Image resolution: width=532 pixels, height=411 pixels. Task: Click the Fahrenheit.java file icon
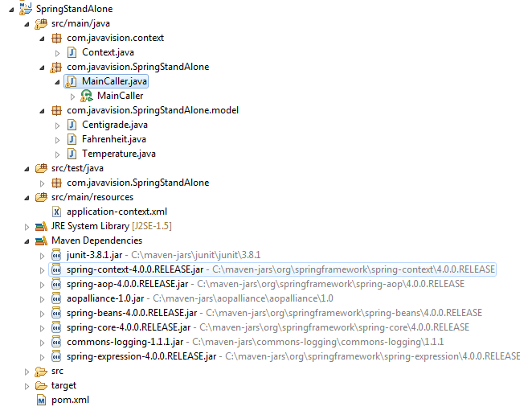(72, 139)
